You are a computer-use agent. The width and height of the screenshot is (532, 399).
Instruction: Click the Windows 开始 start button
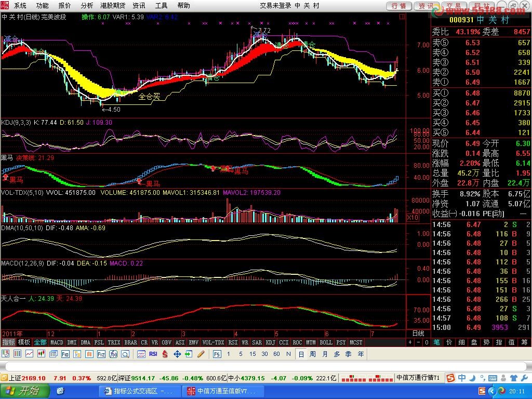tap(24, 391)
